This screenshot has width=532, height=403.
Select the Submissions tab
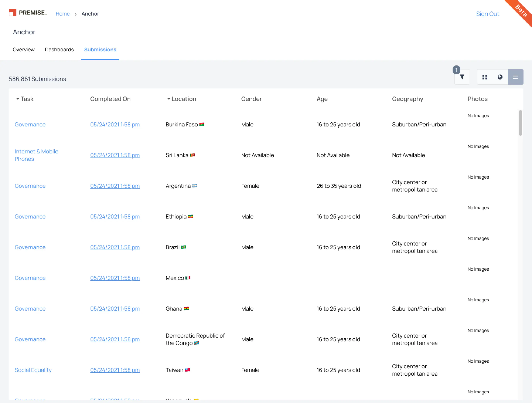[x=100, y=50]
